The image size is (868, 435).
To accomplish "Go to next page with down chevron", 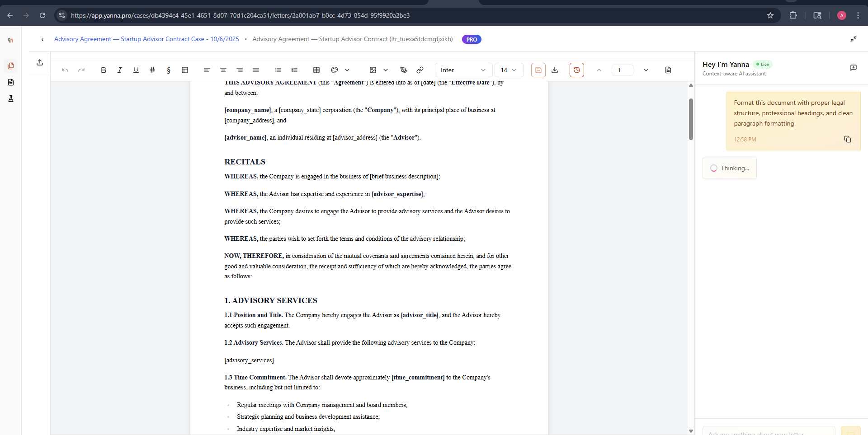I will coord(646,70).
